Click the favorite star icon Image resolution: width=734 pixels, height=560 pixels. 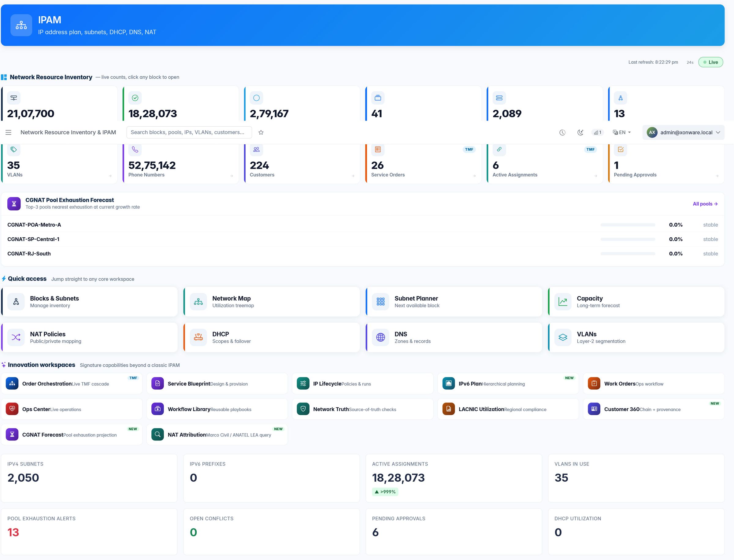(x=261, y=132)
